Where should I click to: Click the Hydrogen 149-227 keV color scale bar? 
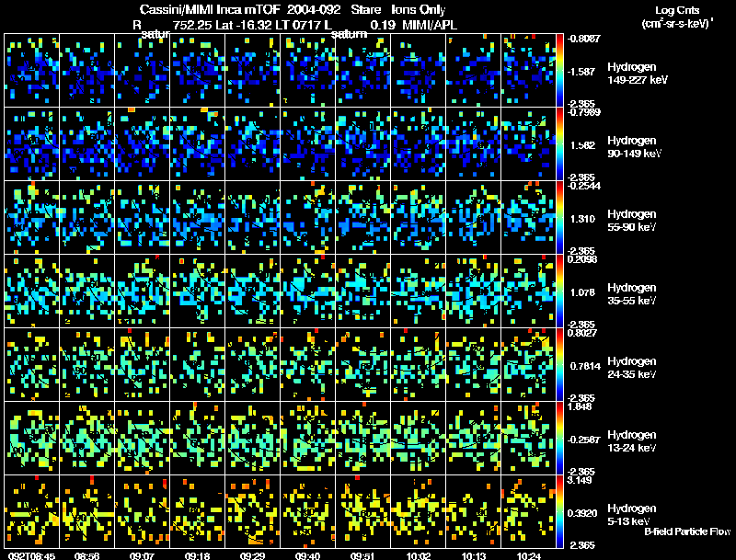pyautogui.click(x=559, y=71)
